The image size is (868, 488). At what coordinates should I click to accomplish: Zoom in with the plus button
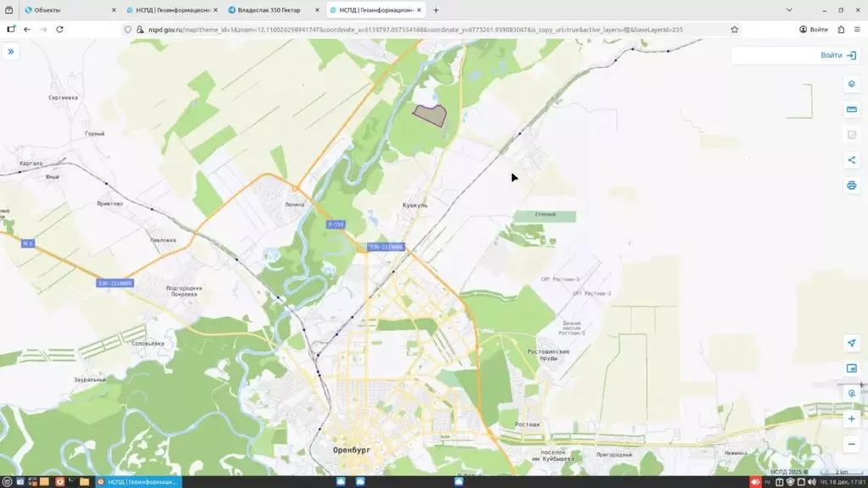[x=851, y=419]
